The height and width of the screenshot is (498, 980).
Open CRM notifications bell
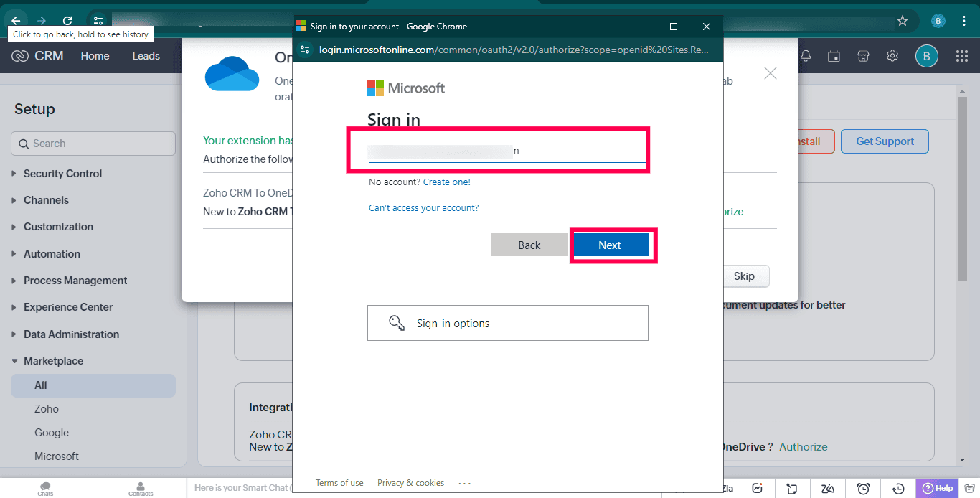point(806,56)
